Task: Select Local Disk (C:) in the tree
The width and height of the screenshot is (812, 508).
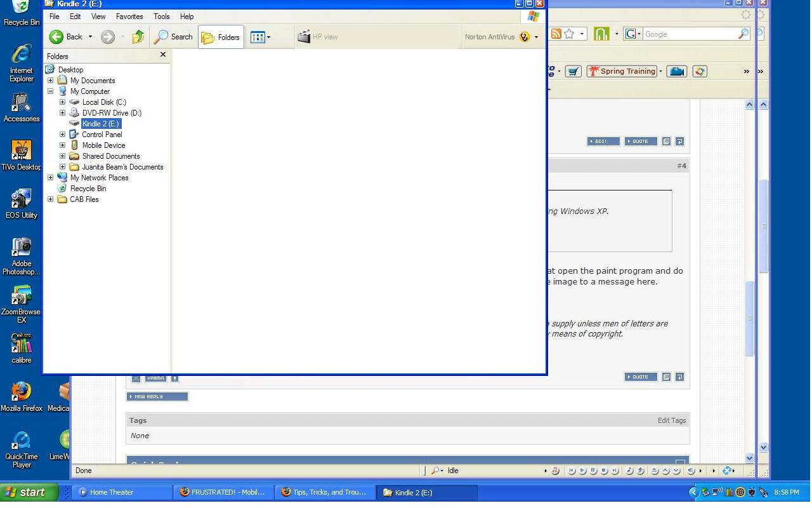Action: pyautogui.click(x=104, y=102)
